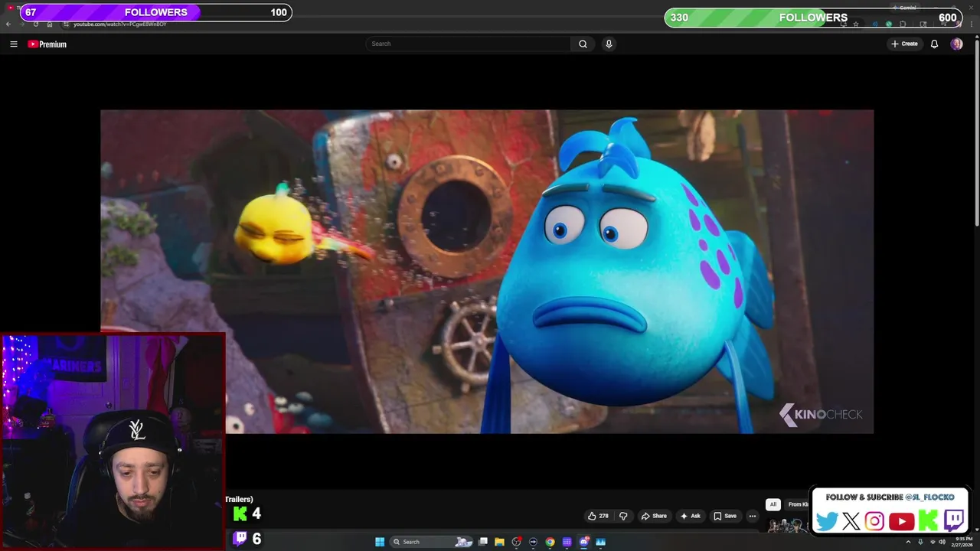Open the Windows Start menu
This screenshot has width=980, height=551.
pyautogui.click(x=380, y=542)
